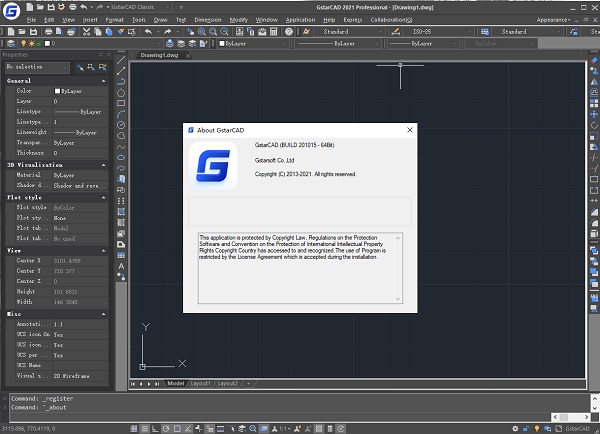Switch to the Layout1 tab
The width and height of the screenshot is (600, 434).
coord(201,383)
